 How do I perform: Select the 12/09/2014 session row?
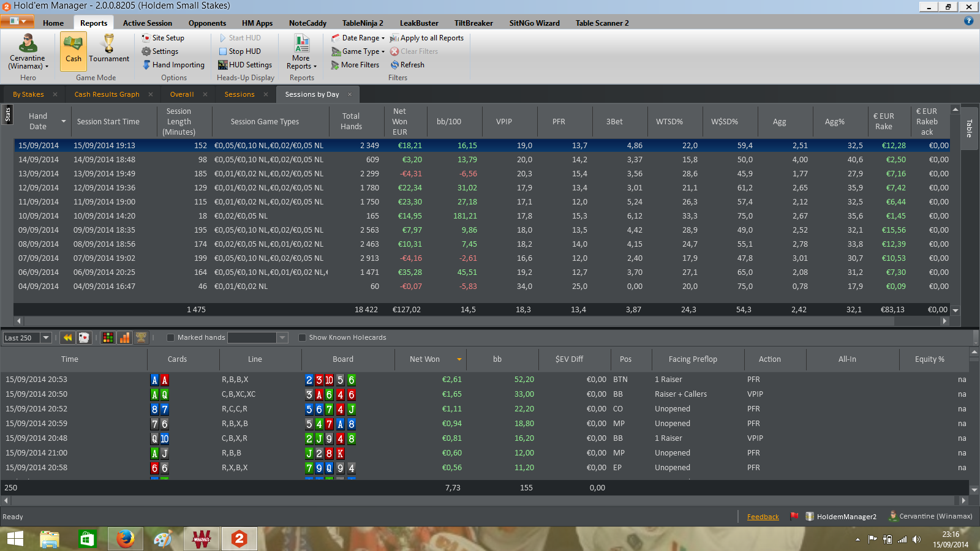(481, 188)
